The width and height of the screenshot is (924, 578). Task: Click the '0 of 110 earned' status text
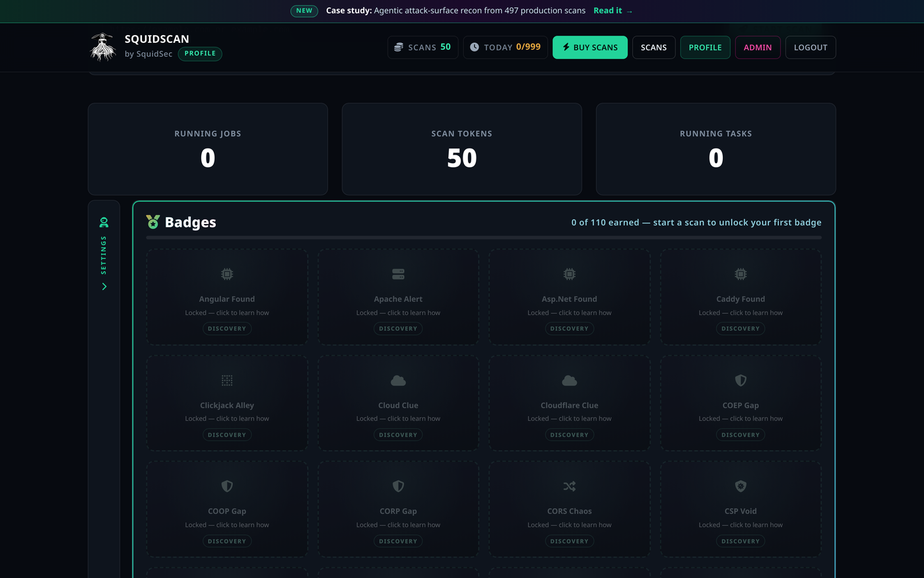(x=696, y=223)
